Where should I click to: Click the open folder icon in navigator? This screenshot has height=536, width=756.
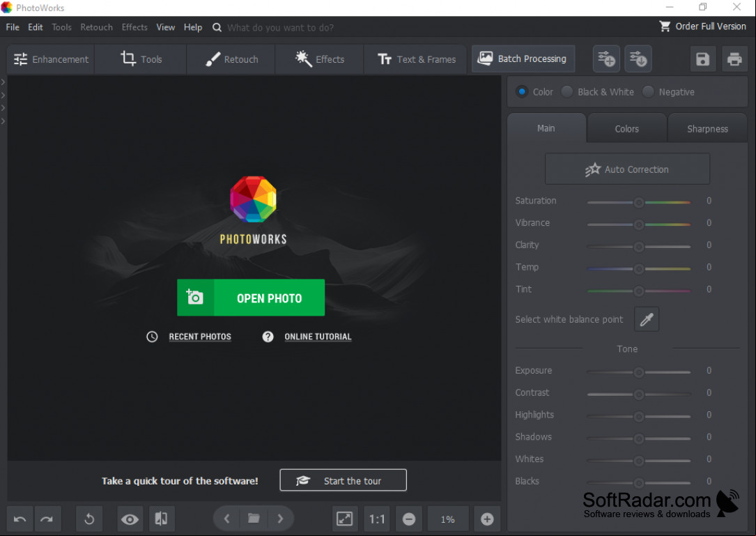click(254, 519)
